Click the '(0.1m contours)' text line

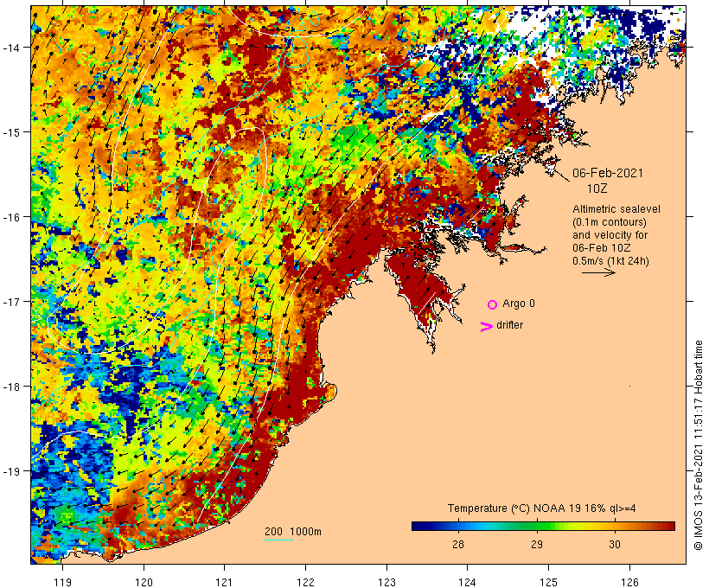click(x=610, y=222)
